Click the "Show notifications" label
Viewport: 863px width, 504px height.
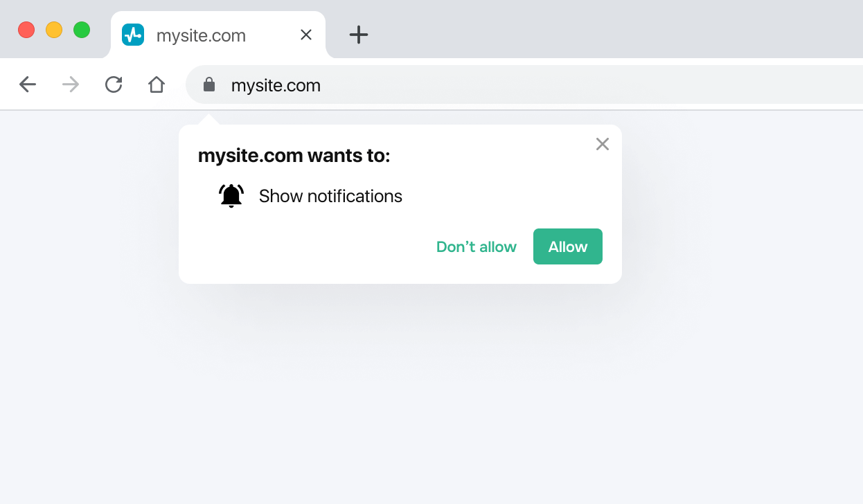click(x=330, y=197)
